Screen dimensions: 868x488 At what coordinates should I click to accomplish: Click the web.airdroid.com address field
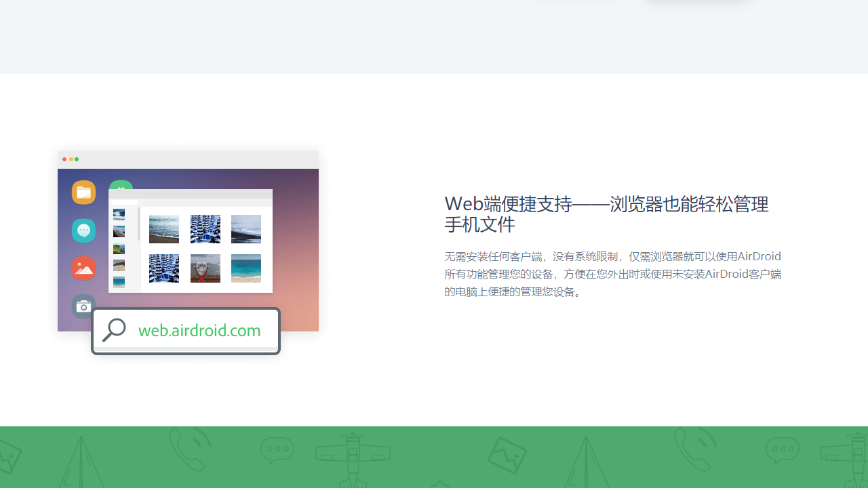199,331
